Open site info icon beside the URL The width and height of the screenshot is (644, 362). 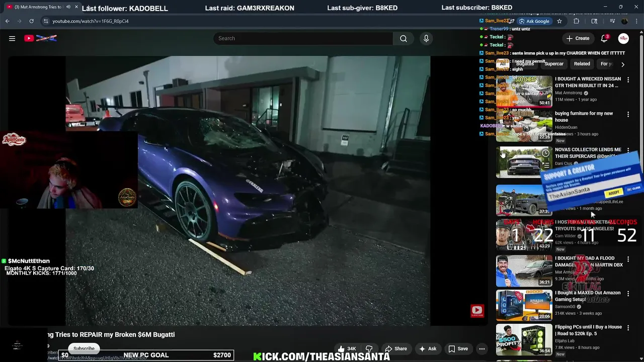46,21
